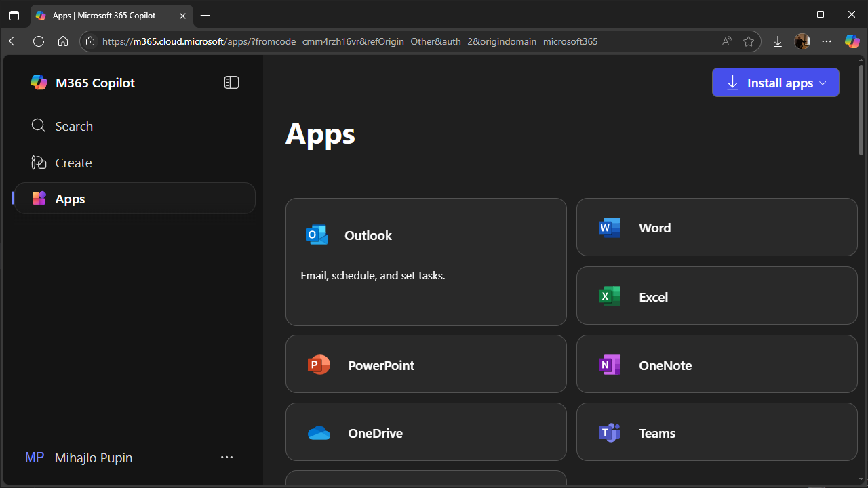Image resolution: width=868 pixels, height=488 pixels.
Task: Click the OneDrive card label
Action: coord(375,433)
